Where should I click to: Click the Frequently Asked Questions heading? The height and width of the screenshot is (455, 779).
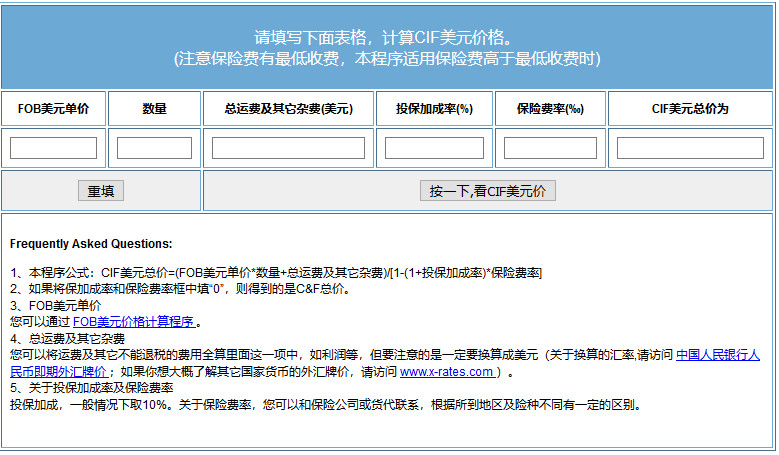tap(91, 244)
